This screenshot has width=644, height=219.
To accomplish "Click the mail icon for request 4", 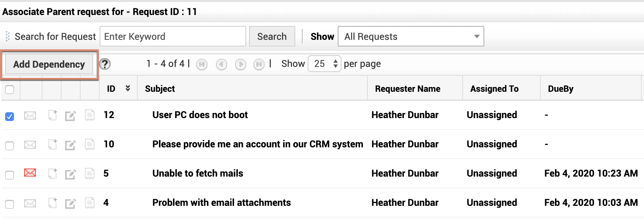I will point(30,203).
